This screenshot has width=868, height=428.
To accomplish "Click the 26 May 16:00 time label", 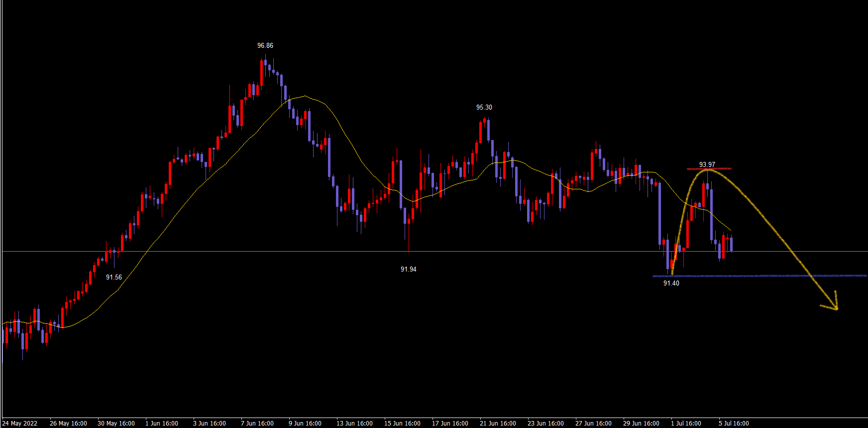I will coord(68,423).
